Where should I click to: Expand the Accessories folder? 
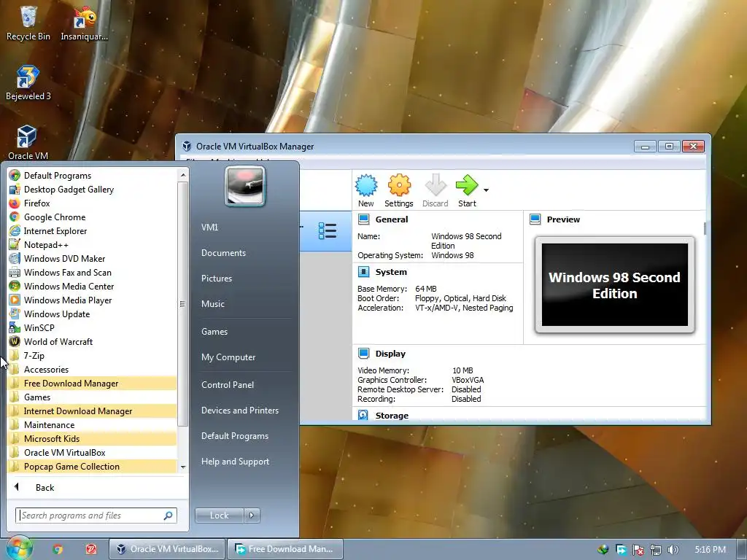93,370
